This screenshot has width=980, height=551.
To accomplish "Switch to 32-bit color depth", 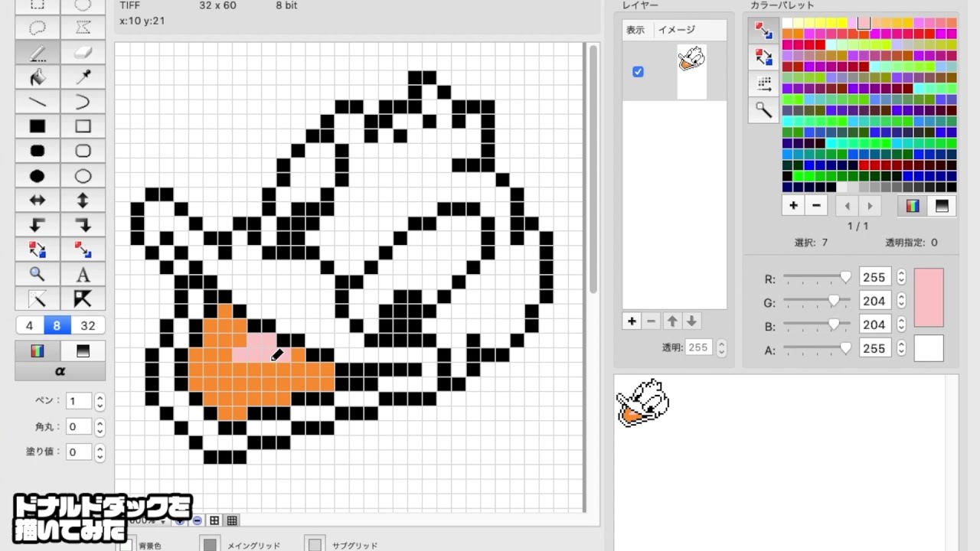I will tap(88, 325).
